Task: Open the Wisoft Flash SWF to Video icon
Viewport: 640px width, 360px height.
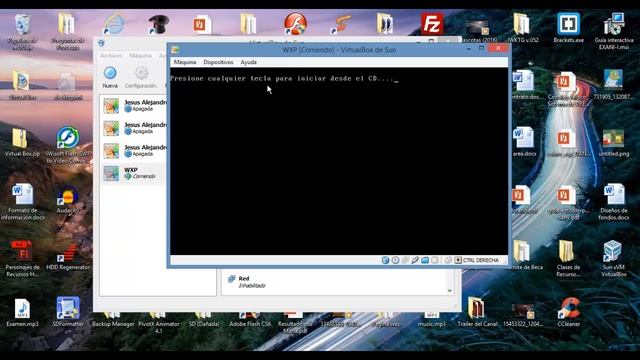Action: point(68,145)
